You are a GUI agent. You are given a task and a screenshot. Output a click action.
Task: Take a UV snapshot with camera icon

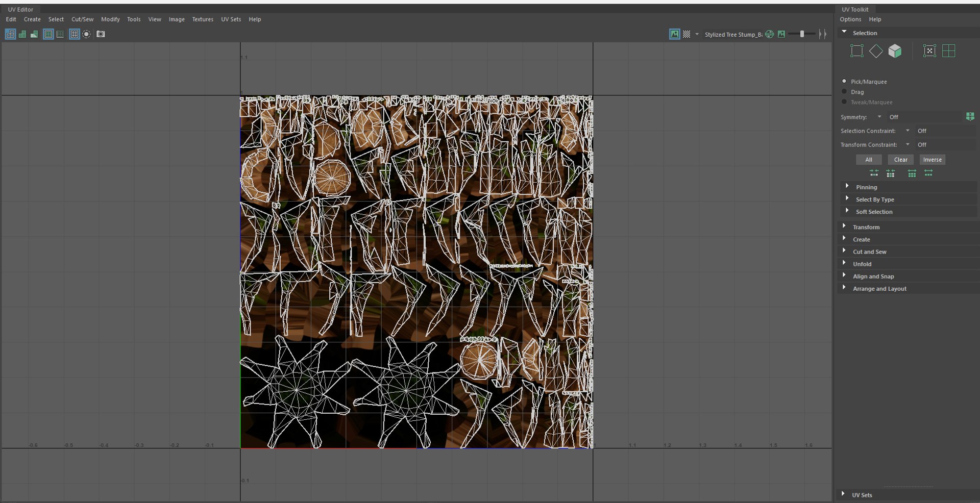(101, 34)
